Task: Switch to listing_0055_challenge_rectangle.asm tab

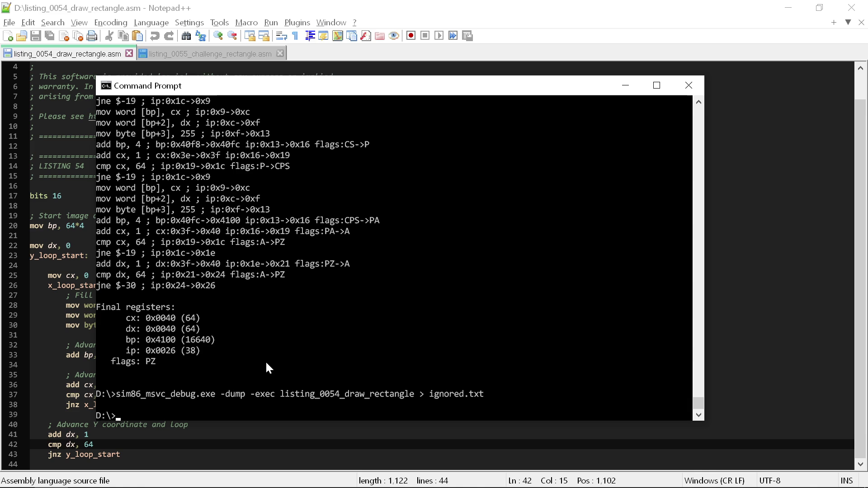Action: pos(210,53)
